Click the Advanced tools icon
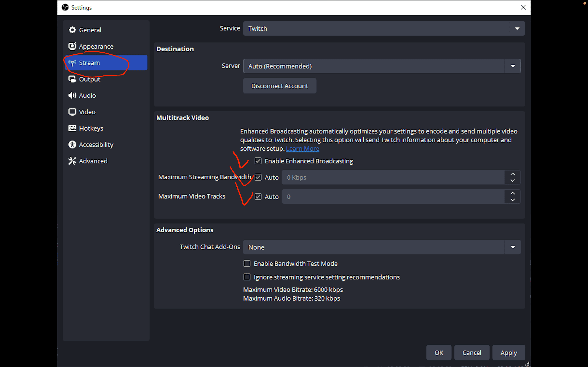This screenshot has height=367, width=588. 72,161
